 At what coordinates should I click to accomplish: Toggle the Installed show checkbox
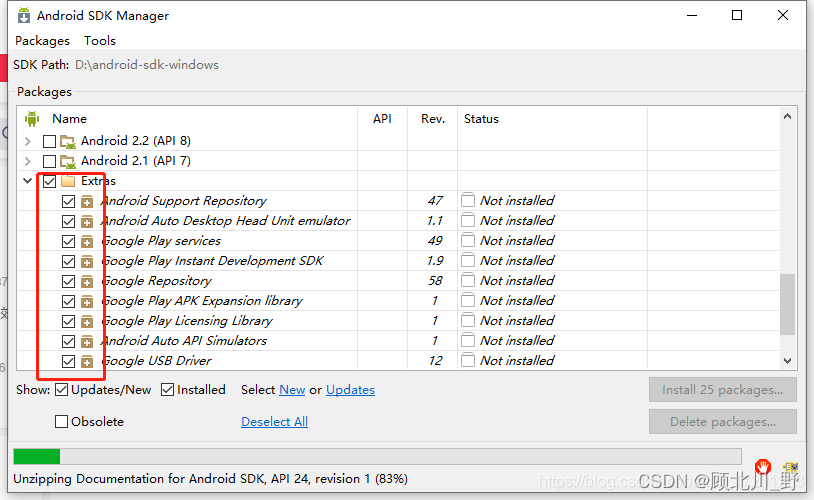click(x=167, y=389)
